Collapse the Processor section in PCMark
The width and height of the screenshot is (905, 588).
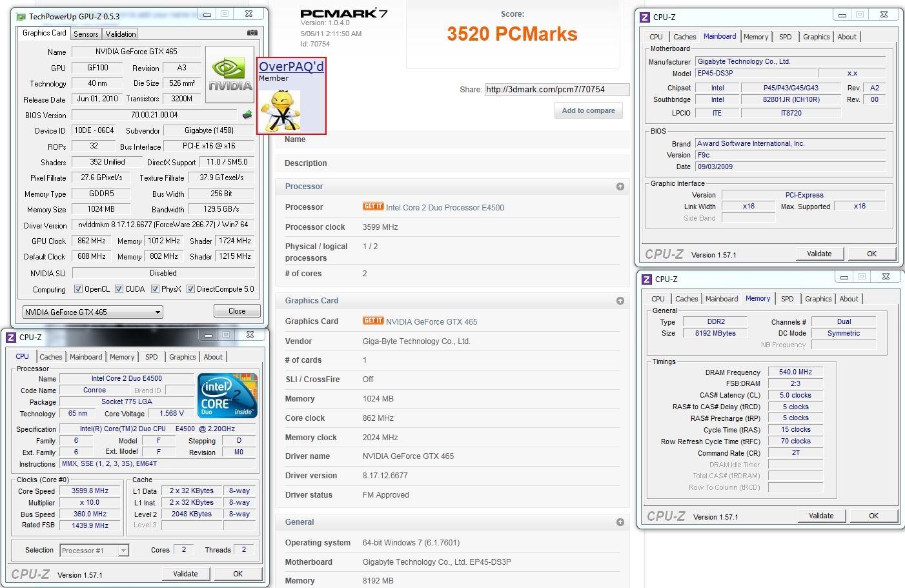coord(620,187)
